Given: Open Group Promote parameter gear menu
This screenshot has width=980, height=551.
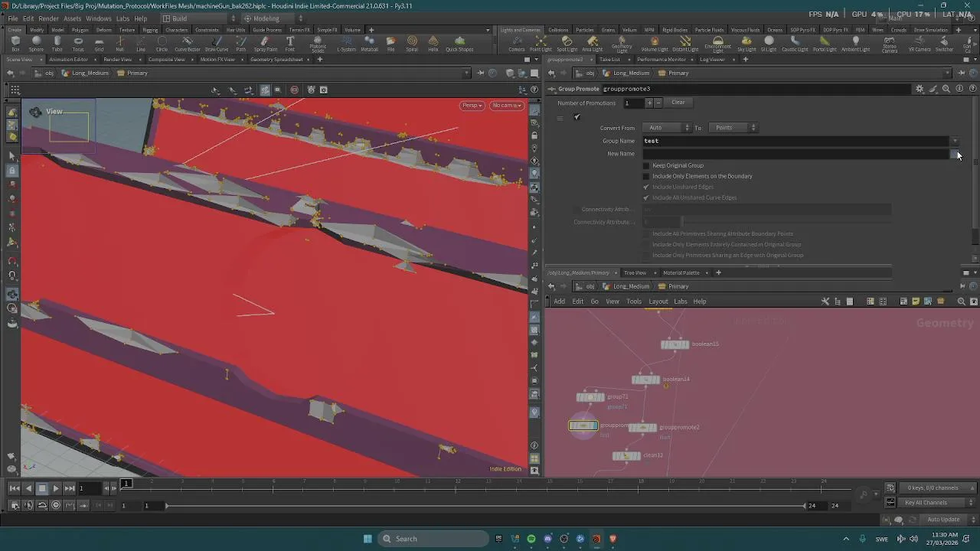Looking at the screenshot, I should point(920,89).
